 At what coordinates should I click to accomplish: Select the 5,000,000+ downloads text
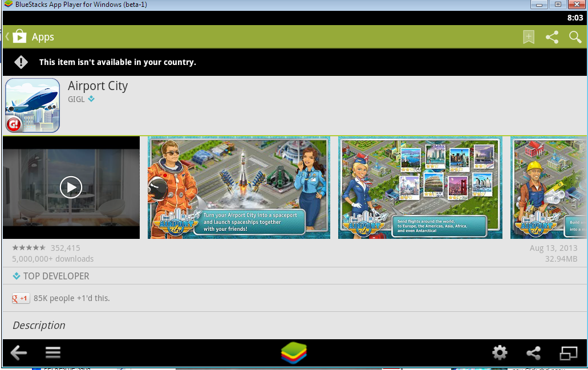pyautogui.click(x=53, y=259)
